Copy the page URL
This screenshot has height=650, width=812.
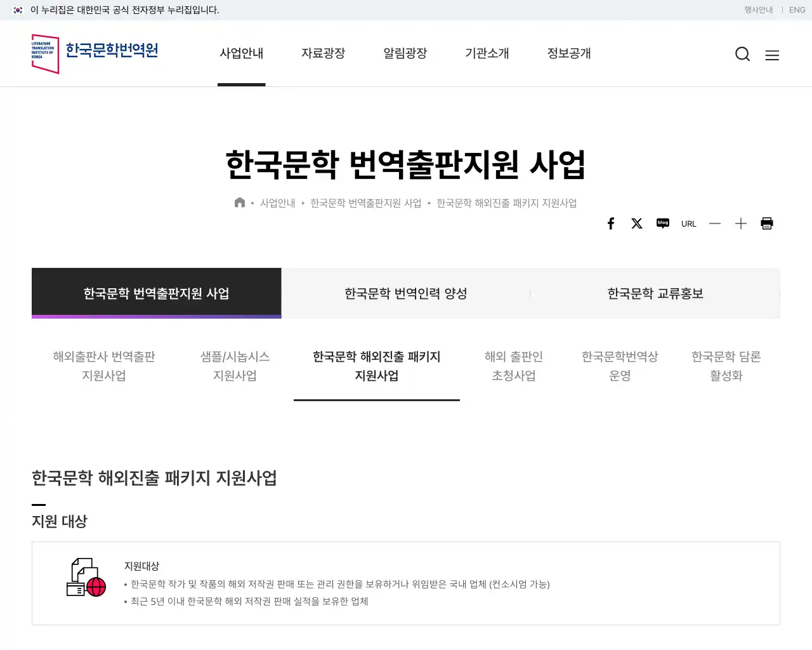(x=689, y=224)
